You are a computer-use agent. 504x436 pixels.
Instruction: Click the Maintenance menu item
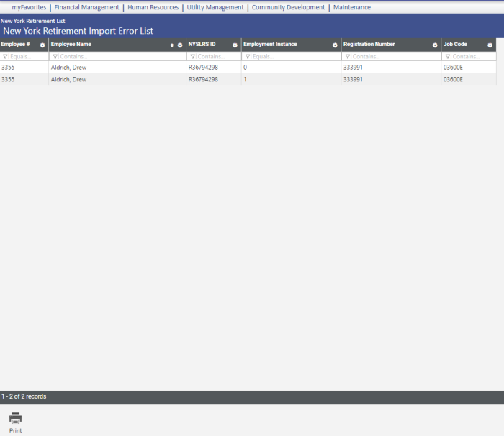(351, 7)
